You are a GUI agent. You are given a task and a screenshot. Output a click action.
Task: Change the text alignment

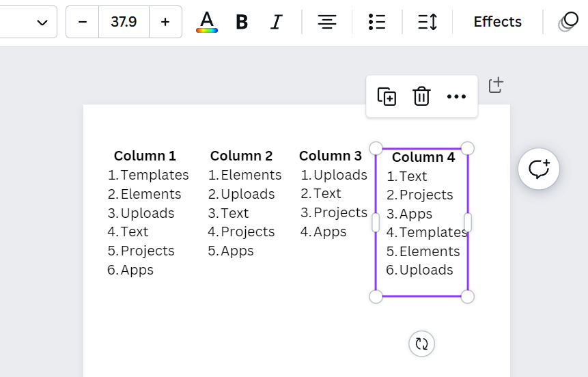327,22
